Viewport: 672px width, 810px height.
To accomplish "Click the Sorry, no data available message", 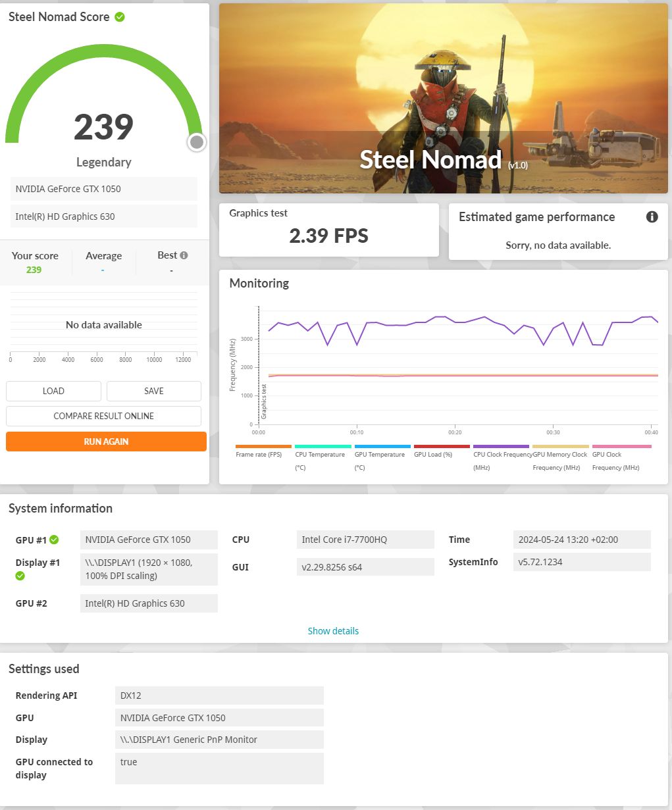I will click(558, 245).
